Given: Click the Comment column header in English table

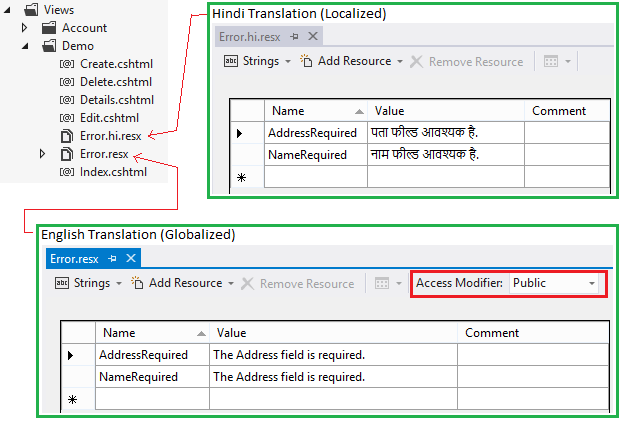Looking at the screenshot, I should pyautogui.click(x=533, y=333).
